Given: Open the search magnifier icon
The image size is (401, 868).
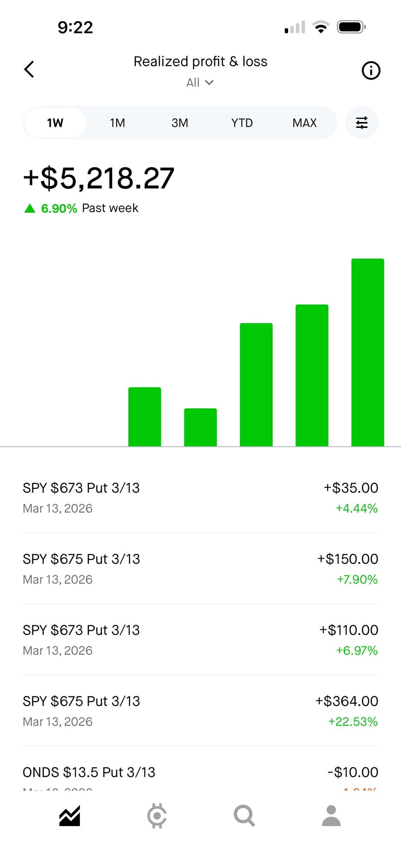Looking at the screenshot, I should coord(244,816).
